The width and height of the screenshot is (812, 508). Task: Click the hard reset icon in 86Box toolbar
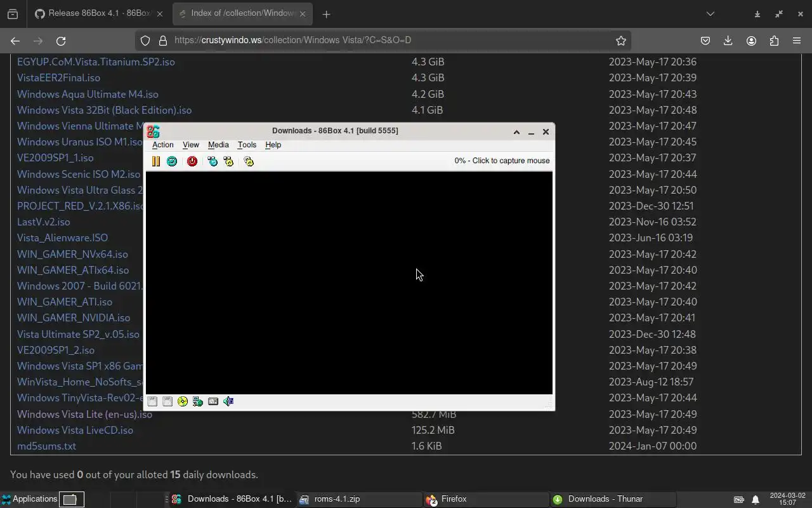(172, 161)
